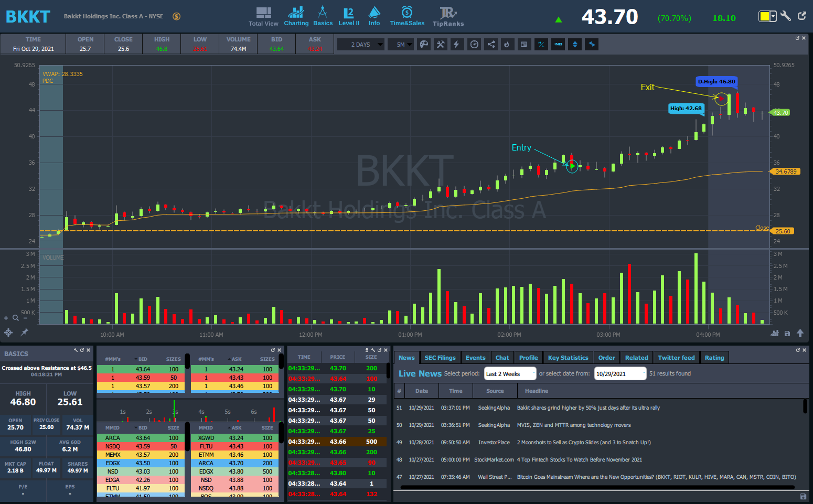Open headline '4 Top Fintech Stocks To Watch'

coord(580,459)
